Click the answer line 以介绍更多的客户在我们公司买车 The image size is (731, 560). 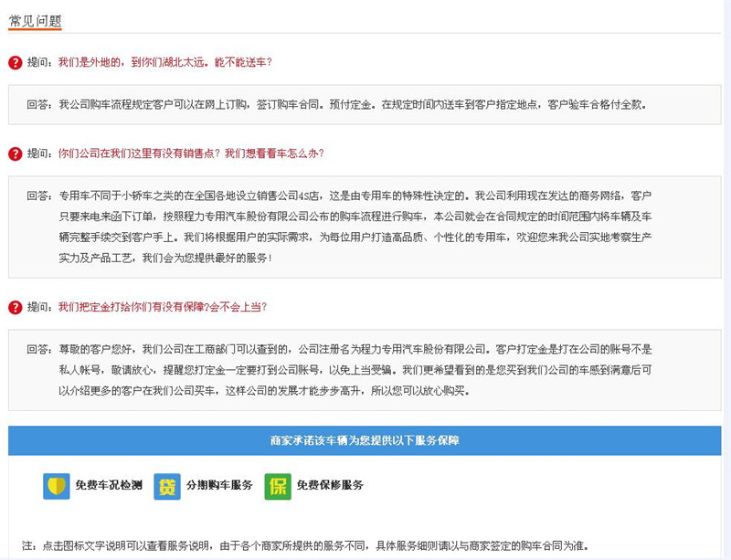click(264, 391)
